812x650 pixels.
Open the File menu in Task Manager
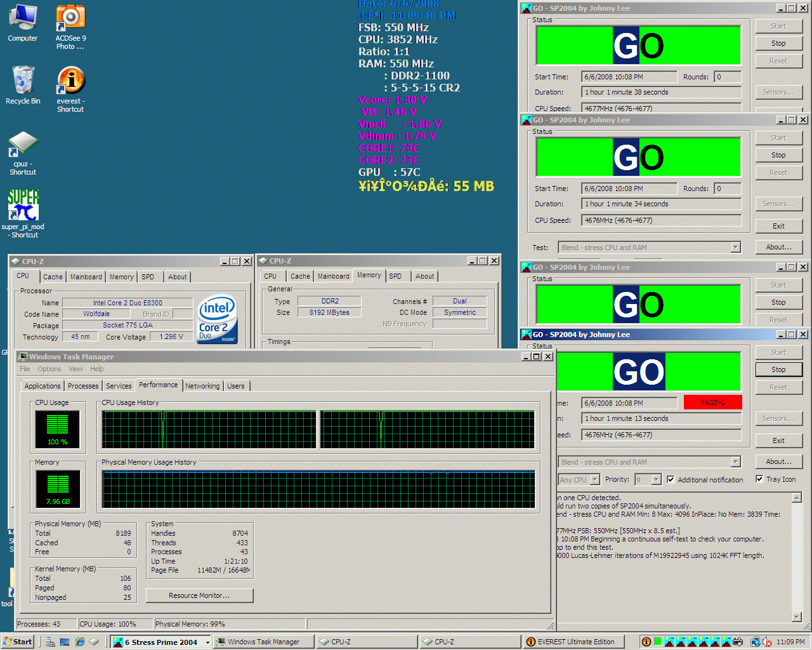tap(25, 369)
